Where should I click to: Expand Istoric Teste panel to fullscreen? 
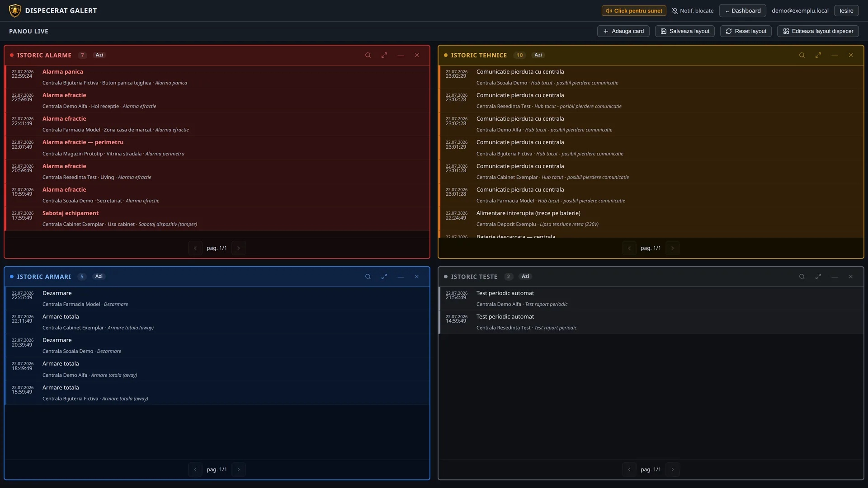tap(818, 277)
